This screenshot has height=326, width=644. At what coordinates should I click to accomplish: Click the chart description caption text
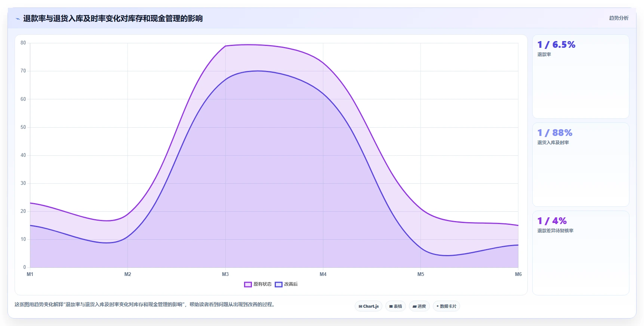click(146, 304)
